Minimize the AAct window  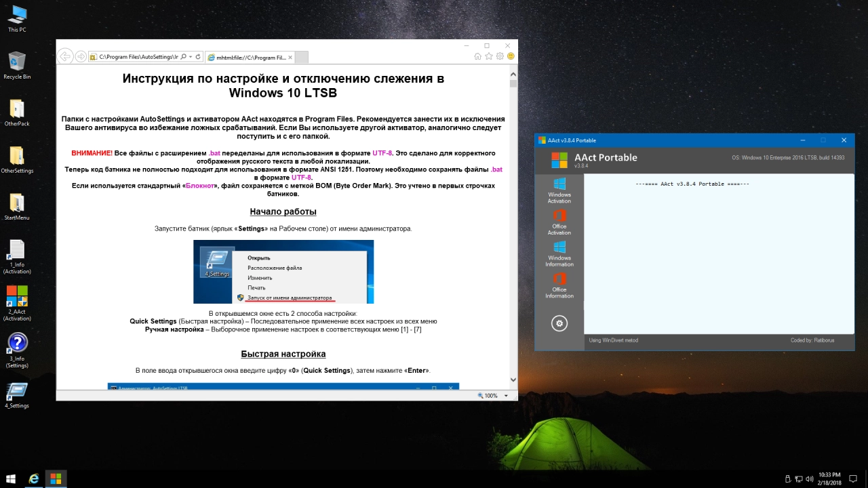pos(803,140)
